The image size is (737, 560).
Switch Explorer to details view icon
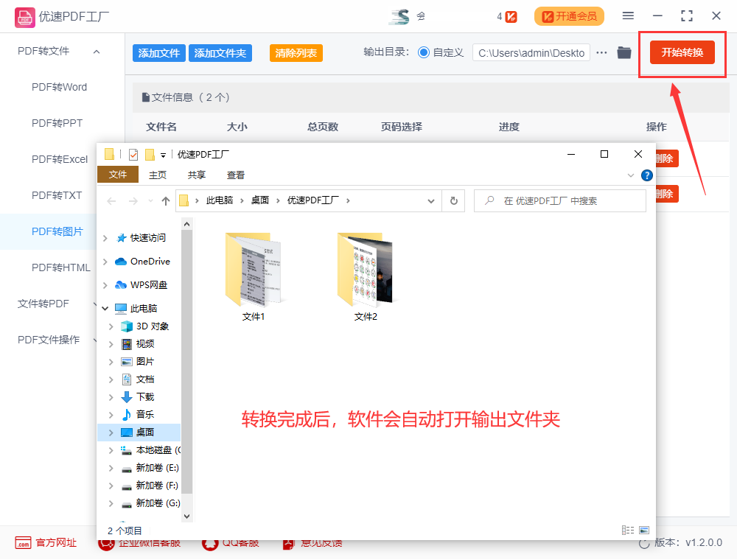coord(628,530)
